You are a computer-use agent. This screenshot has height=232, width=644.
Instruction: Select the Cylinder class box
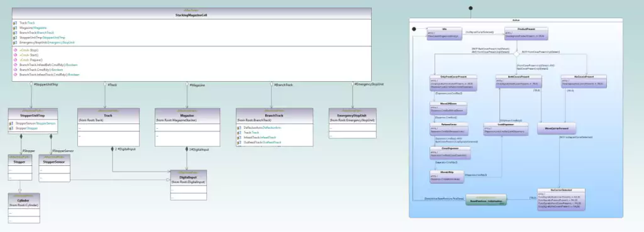coord(24,208)
